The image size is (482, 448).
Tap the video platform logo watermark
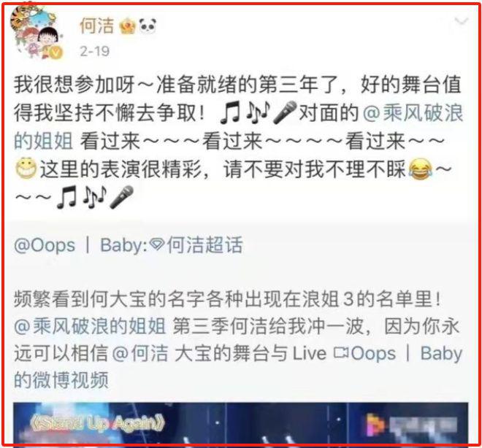click(375, 424)
